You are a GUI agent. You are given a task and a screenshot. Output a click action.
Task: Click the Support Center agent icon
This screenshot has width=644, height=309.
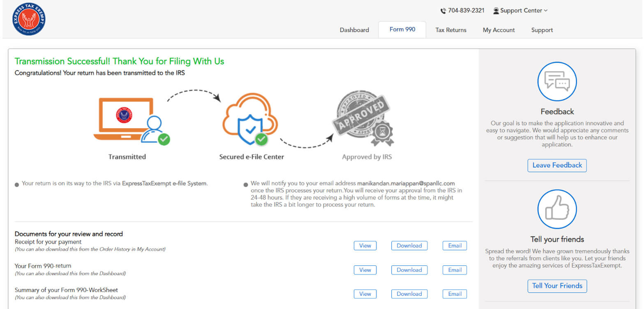point(496,11)
